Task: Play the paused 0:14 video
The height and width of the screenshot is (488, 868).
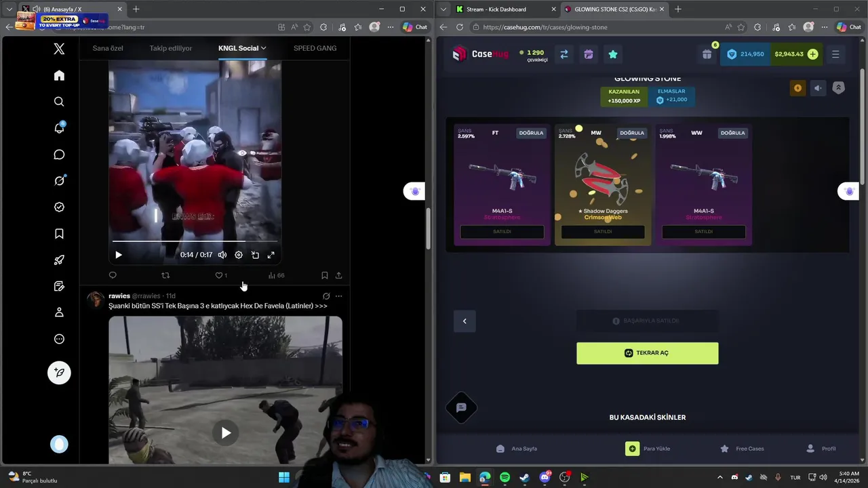Action: pos(119,255)
